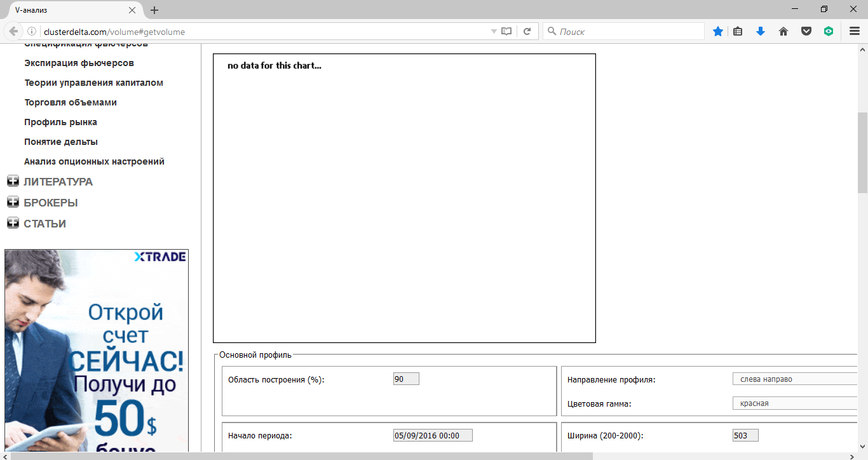
Task: Open Понятие дельты link
Action: tap(61, 142)
